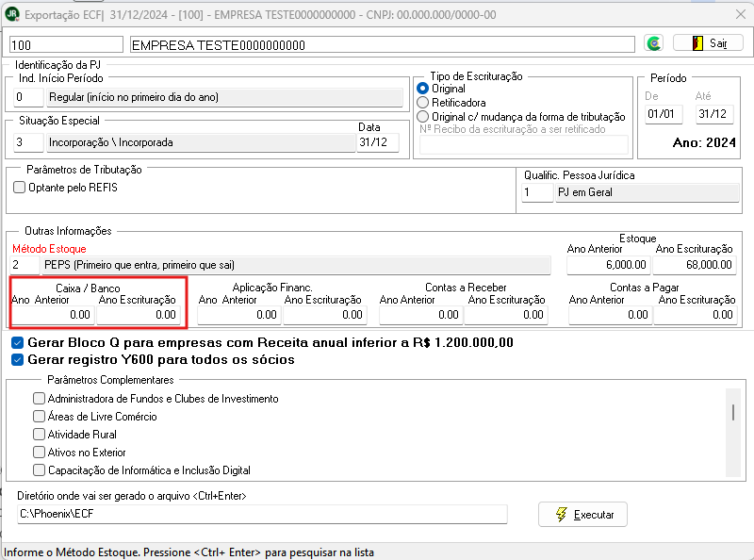This screenshot has width=754, height=560.
Task: Click the status bar hint Informe o Método Estoque
Action: (x=188, y=552)
